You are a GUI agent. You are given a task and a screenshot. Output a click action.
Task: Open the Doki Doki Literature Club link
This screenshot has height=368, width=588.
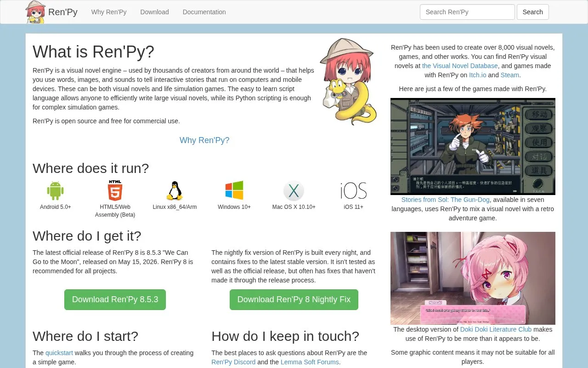point(496,329)
